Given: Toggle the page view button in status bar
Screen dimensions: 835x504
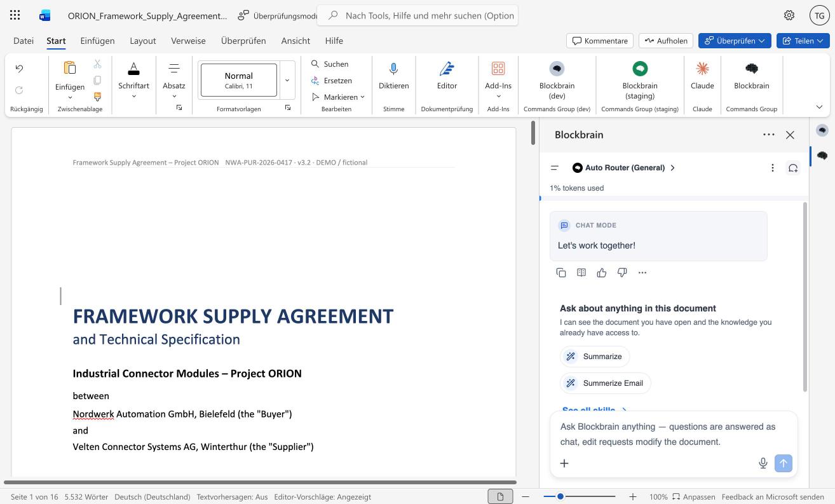Looking at the screenshot, I should click(500, 496).
